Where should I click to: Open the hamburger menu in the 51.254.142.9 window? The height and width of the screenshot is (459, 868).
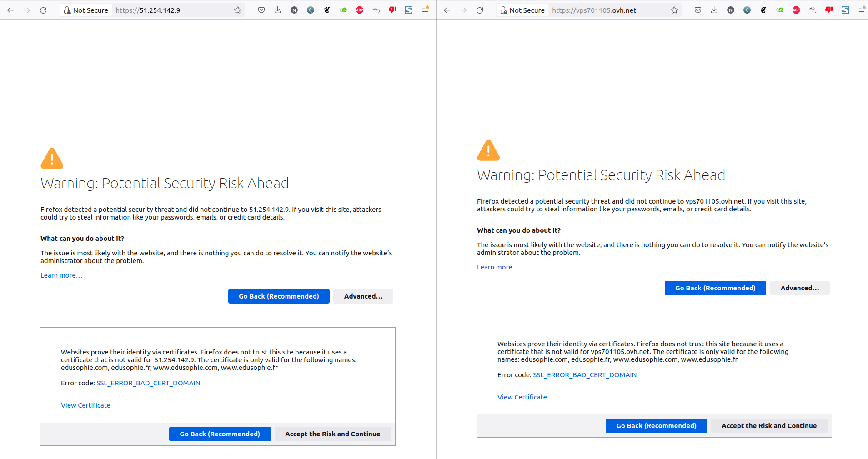(425, 10)
